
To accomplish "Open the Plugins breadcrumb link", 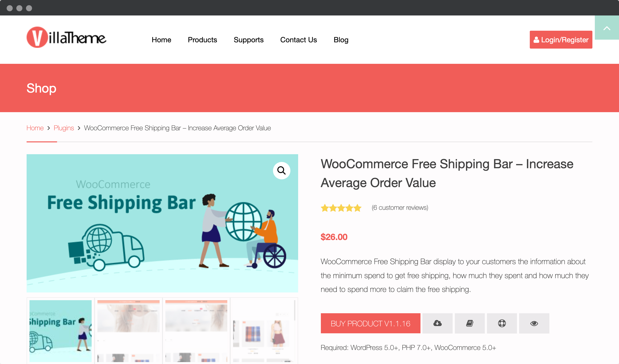I will point(64,128).
